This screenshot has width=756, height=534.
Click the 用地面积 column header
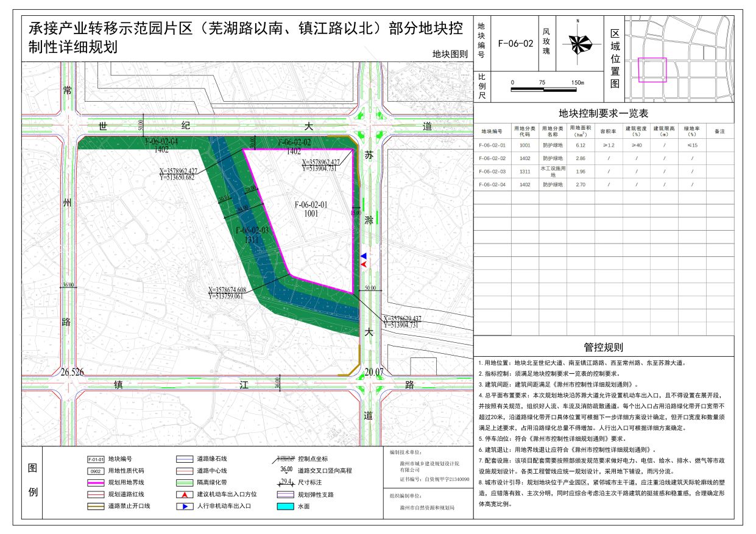point(581,131)
